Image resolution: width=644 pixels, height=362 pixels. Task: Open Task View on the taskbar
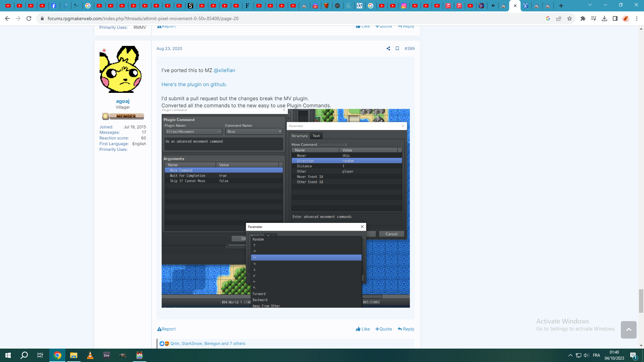(40, 355)
